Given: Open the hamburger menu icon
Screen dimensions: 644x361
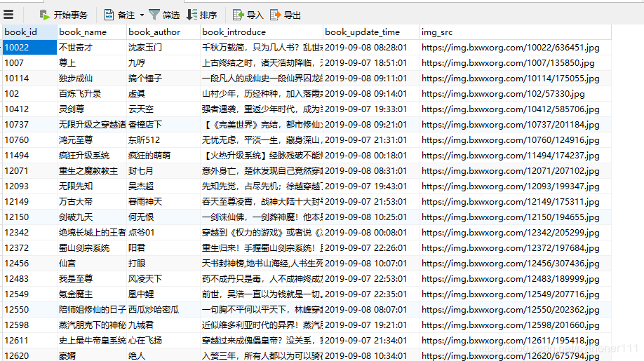Looking at the screenshot, I should tap(8, 15).
